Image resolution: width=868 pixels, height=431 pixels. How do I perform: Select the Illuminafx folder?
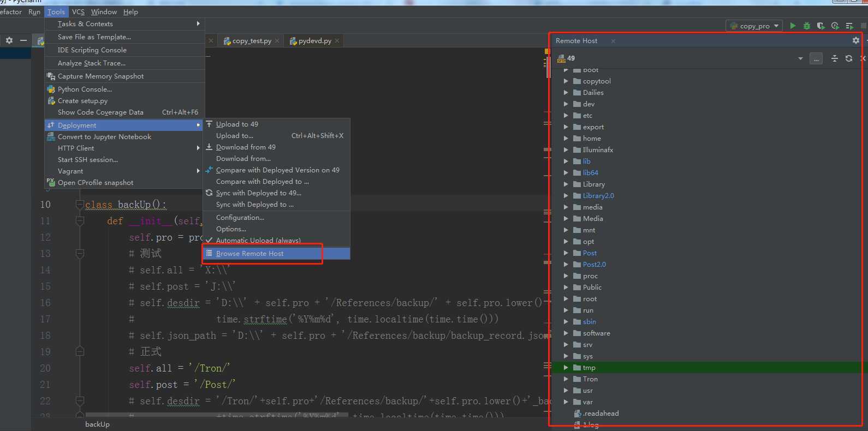pos(598,149)
